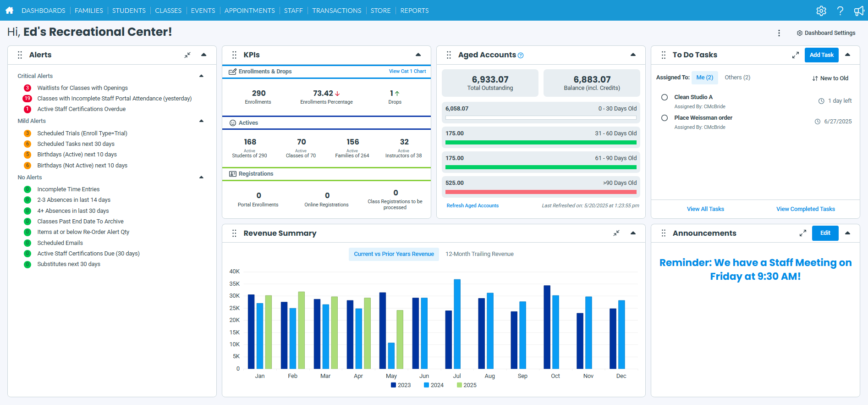This screenshot has height=405, width=868.
Task: Collapse the KPIs panel
Action: [x=418, y=55]
